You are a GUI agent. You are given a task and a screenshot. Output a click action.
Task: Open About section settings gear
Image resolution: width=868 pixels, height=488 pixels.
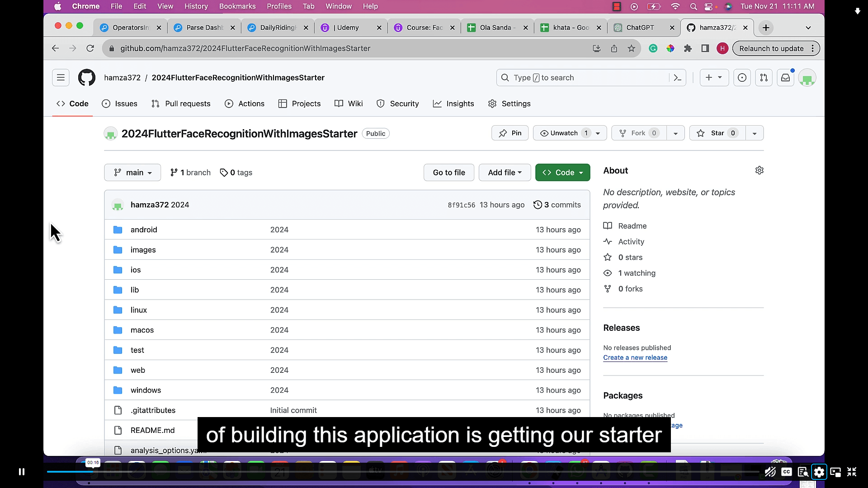click(759, 170)
